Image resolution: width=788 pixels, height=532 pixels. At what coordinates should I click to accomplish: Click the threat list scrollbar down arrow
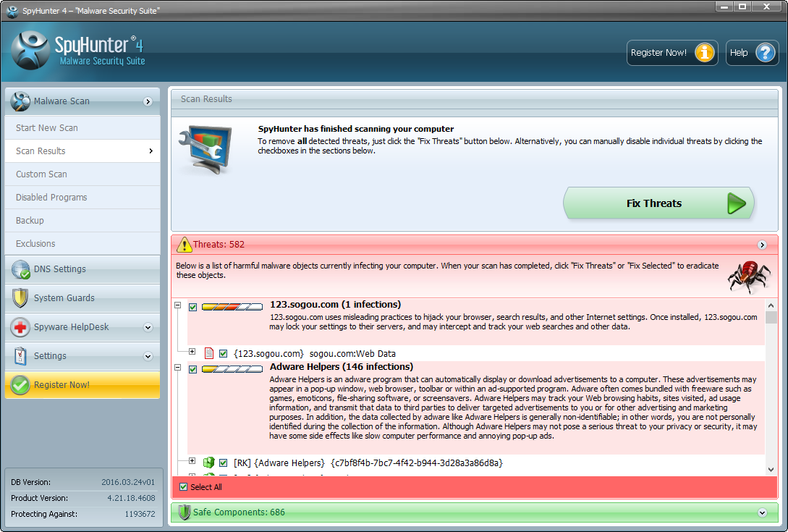(x=771, y=470)
